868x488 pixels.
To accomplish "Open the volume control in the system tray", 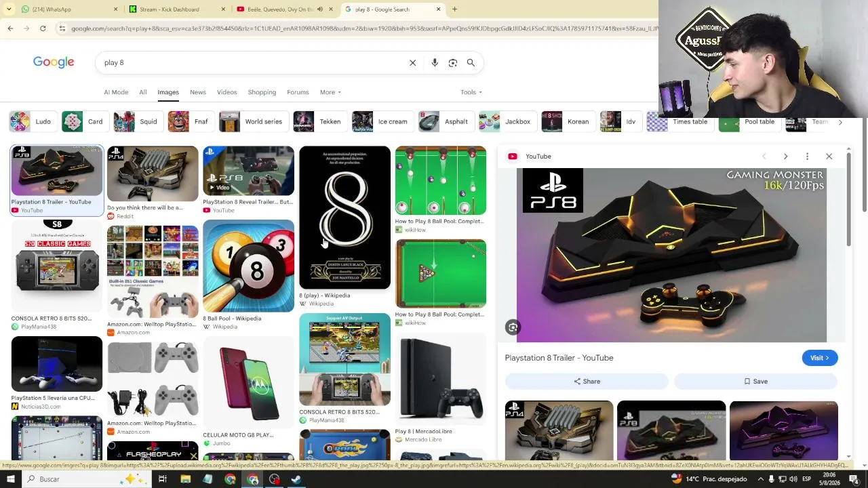I will click(x=793, y=479).
